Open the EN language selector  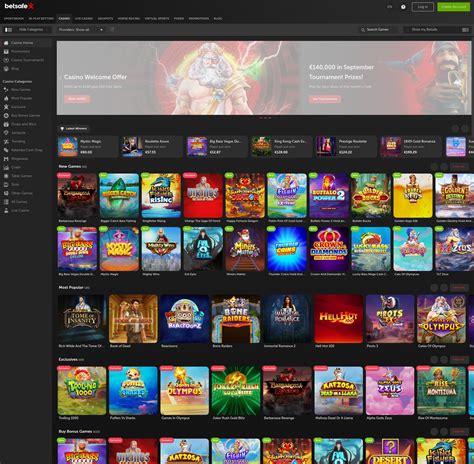(x=389, y=7)
